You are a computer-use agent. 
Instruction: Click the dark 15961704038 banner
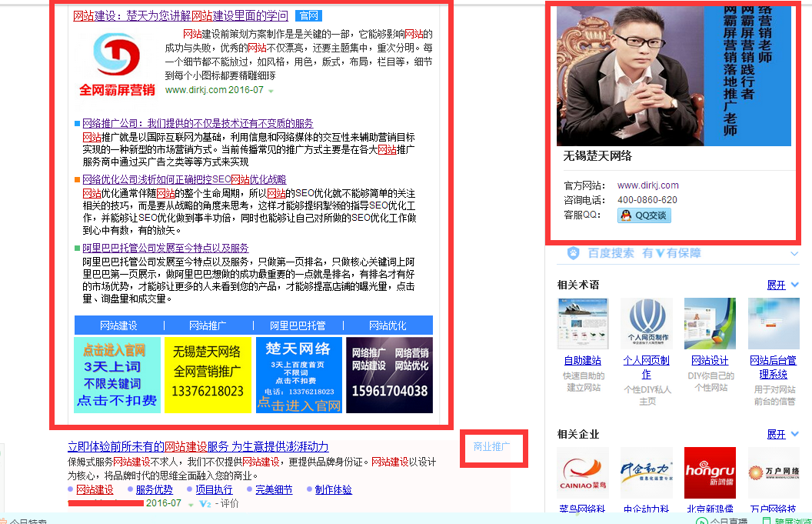(389, 375)
